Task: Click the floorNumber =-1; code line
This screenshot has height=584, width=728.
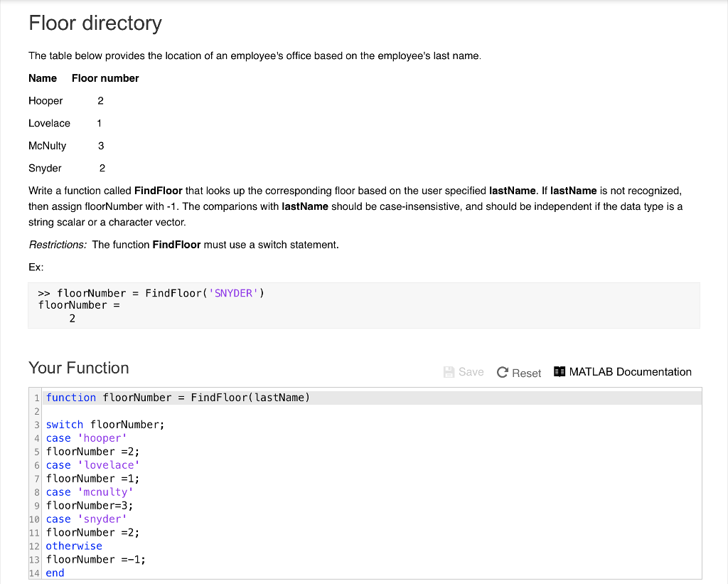Action: (96, 560)
